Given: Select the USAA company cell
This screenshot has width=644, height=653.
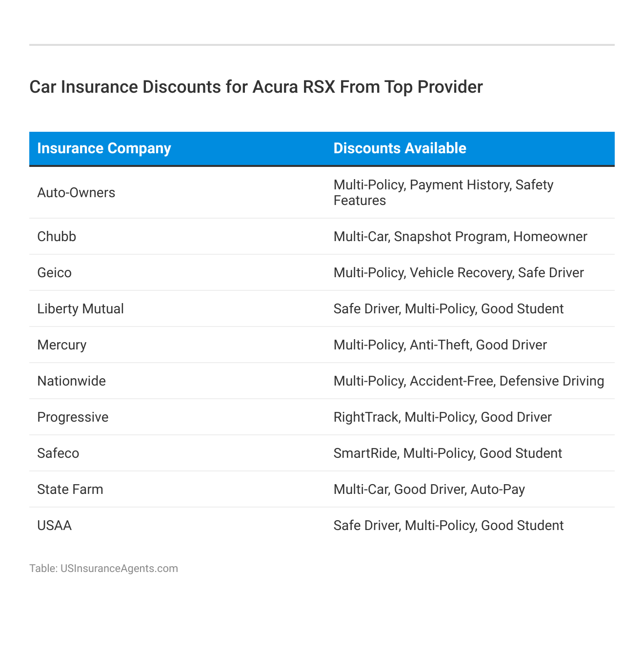Looking at the screenshot, I should pyautogui.click(x=54, y=526).
